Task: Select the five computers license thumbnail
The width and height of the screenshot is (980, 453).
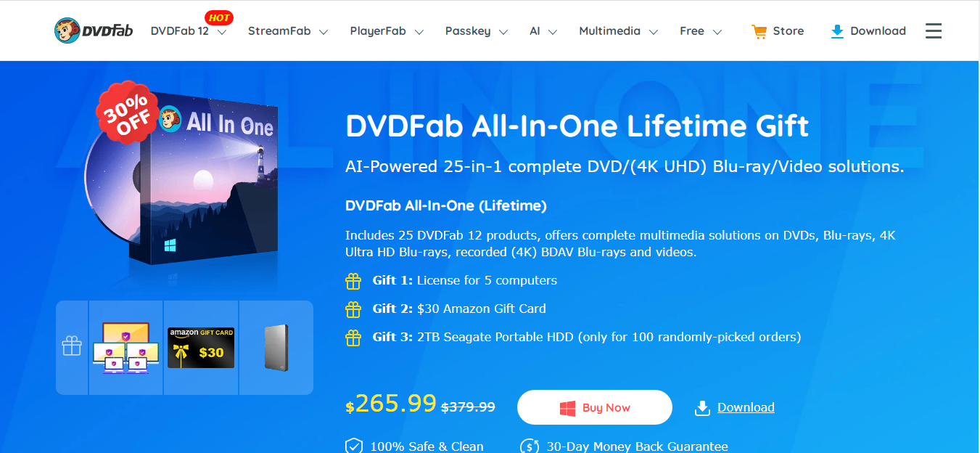Action: [126, 348]
